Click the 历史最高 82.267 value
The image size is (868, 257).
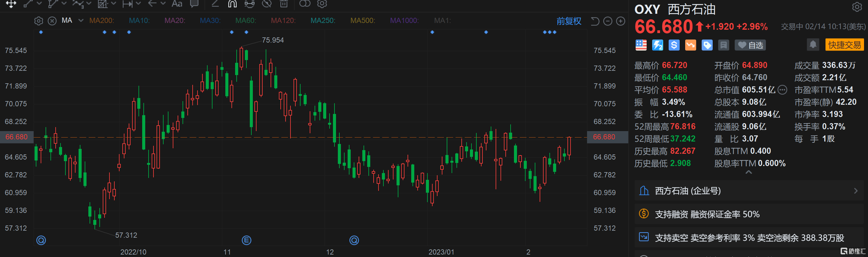[683, 151]
